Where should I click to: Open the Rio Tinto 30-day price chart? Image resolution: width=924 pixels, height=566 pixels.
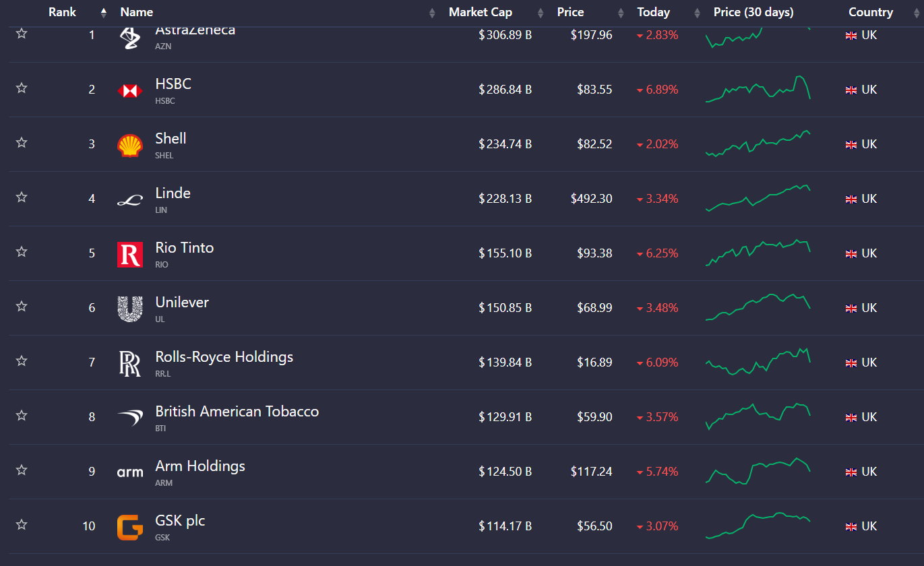click(x=758, y=253)
